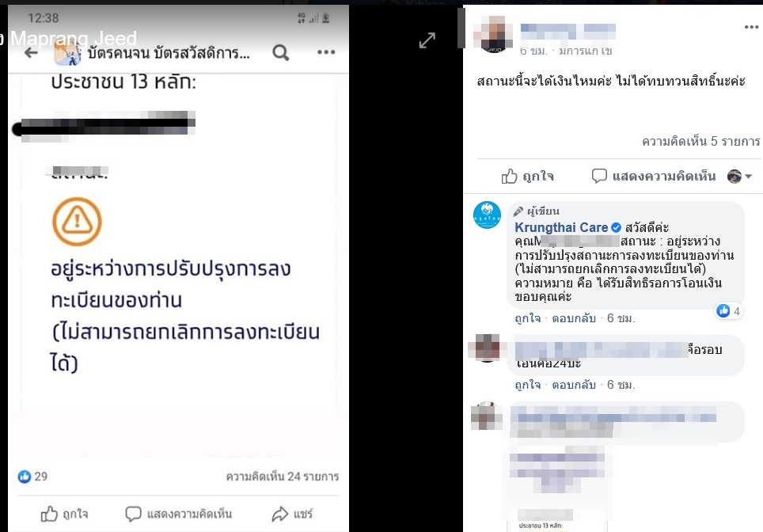Open the Krungthai Care profile name link
763x532 pixels.
(561, 227)
